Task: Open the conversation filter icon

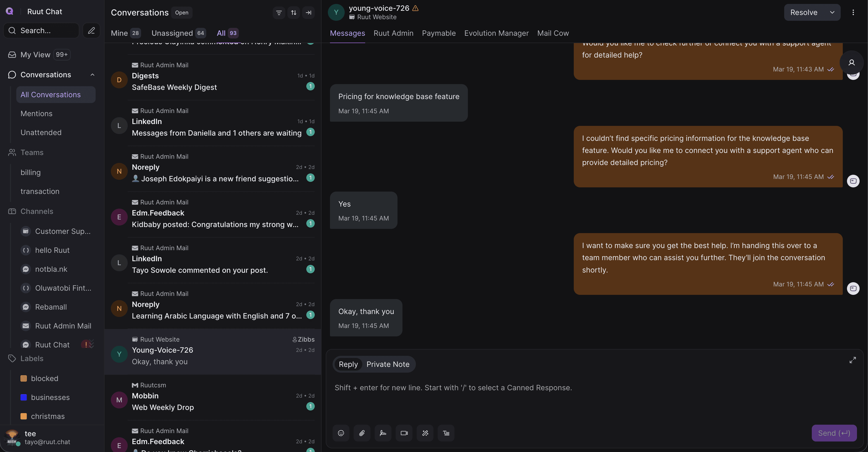Action: pos(279,13)
